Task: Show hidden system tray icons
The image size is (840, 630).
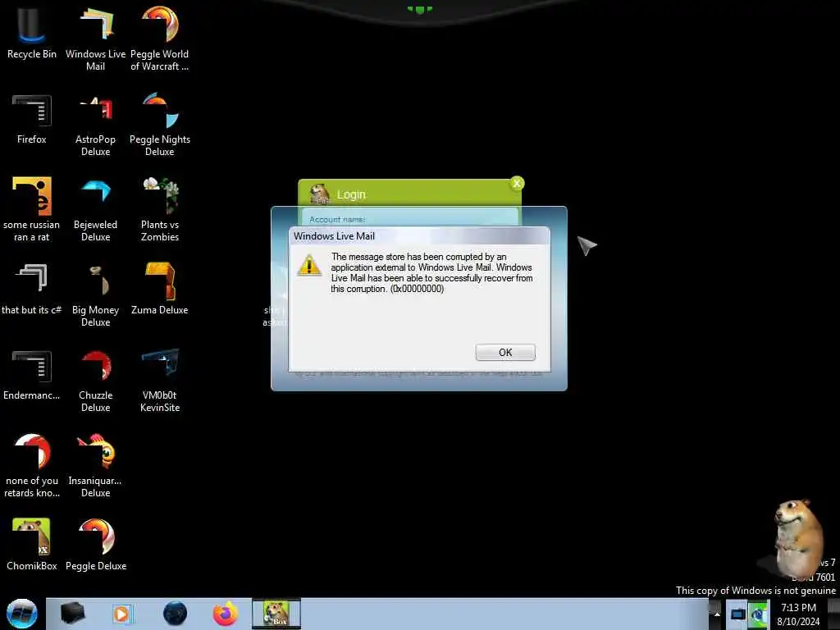Action: tap(716, 614)
